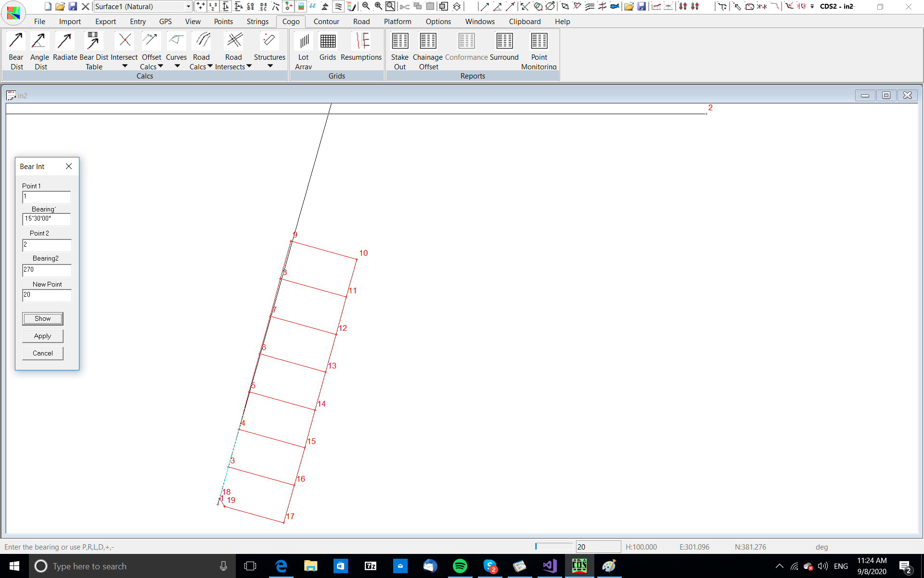Image resolution: width=924 pixels, height=578 pixels.
Task: Open the Contour menu
Action: point(326,22)
